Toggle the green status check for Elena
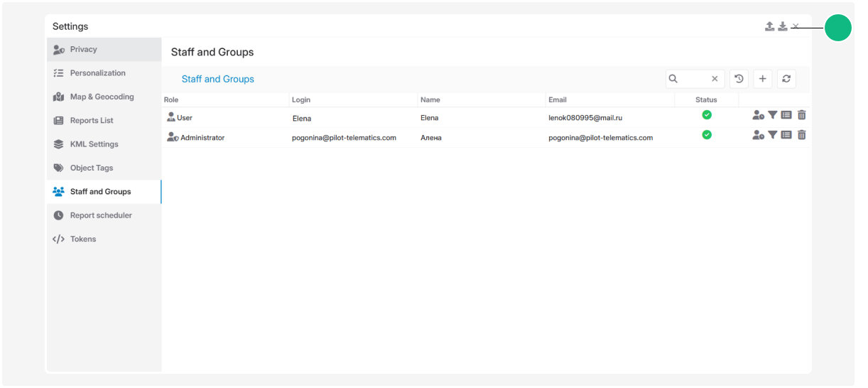868x388 pixels. click(x=707, y=115)
